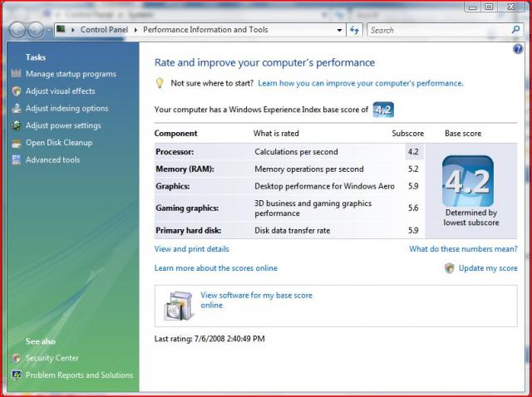Expand the arrow after Control Panel breadcrumb
The image size is (532, 397).
pos(135,30)
